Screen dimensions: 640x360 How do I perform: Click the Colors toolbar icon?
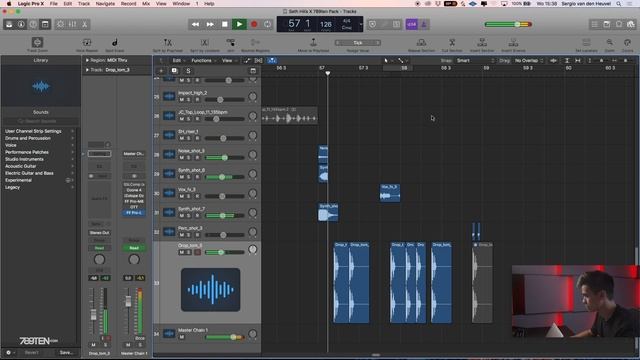point(628,42)
